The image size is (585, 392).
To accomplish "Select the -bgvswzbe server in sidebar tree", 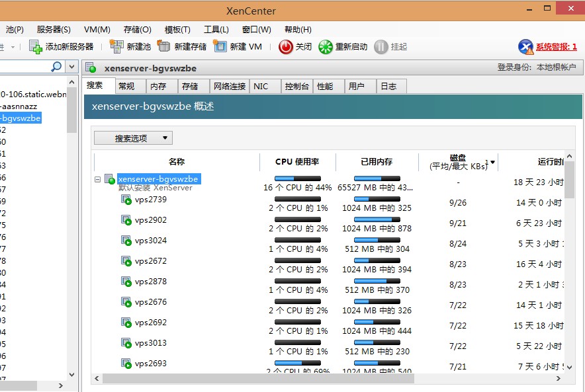I will [21, 118].
